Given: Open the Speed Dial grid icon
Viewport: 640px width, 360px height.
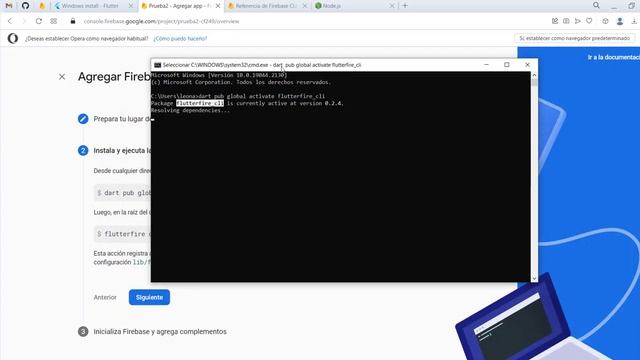Looking at the screenshot, I should coord(53,21).
